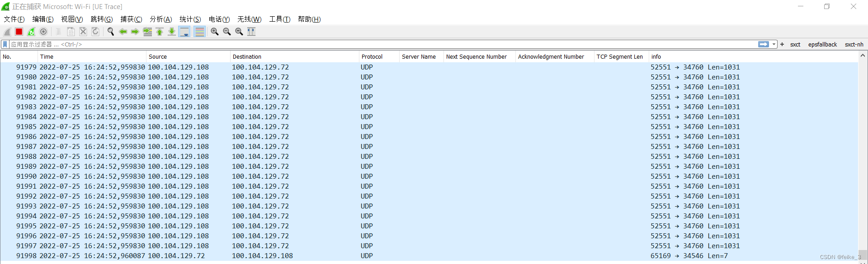Click the reload capture file icon
The height and width of the screenshot is (264, 868).
pos(95,32)
